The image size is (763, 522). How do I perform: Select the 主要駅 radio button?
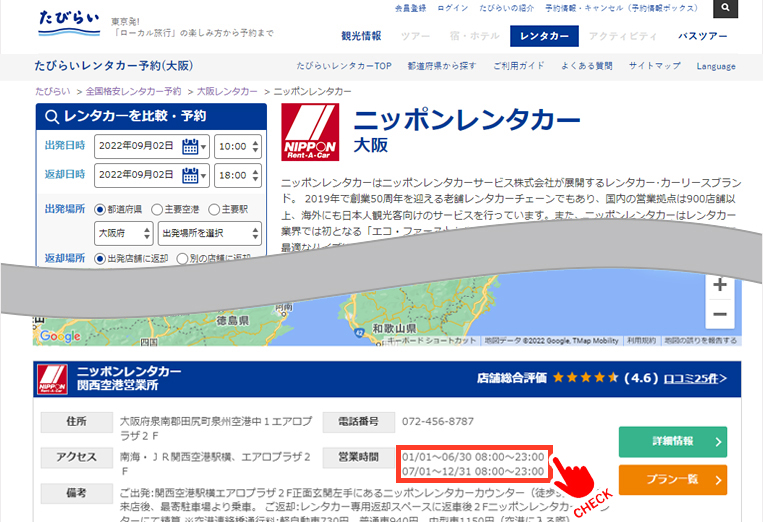[x=214, y=210]
